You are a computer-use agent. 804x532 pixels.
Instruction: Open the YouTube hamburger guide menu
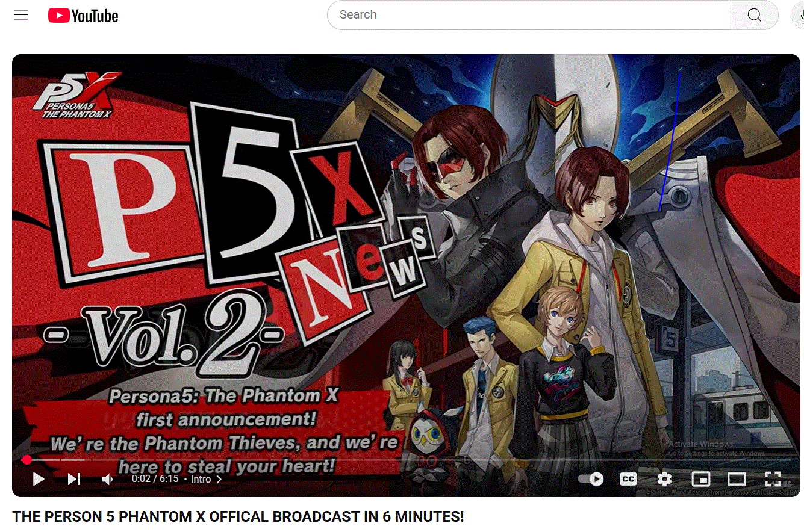coord(21,15)
